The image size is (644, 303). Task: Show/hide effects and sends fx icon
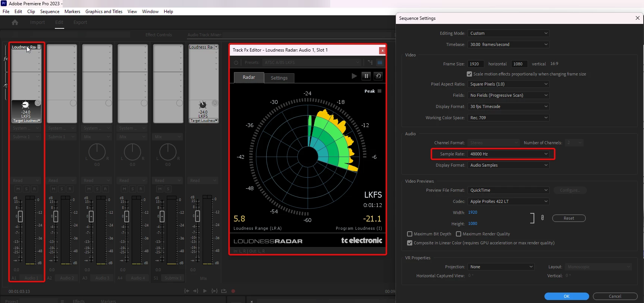(x=6, y=59)
